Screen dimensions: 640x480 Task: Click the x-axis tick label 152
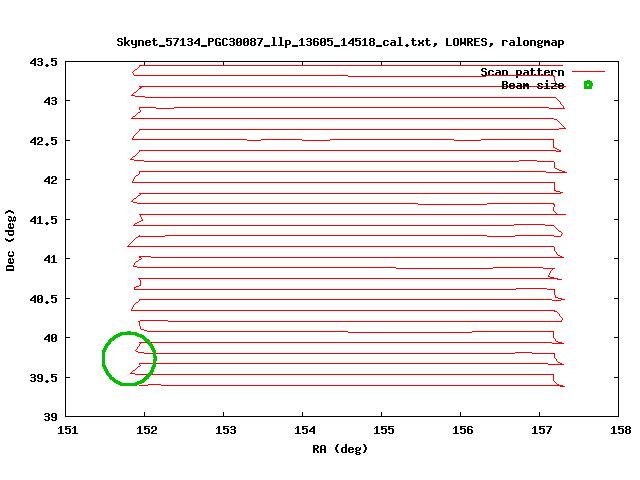[x=147, y=430]
